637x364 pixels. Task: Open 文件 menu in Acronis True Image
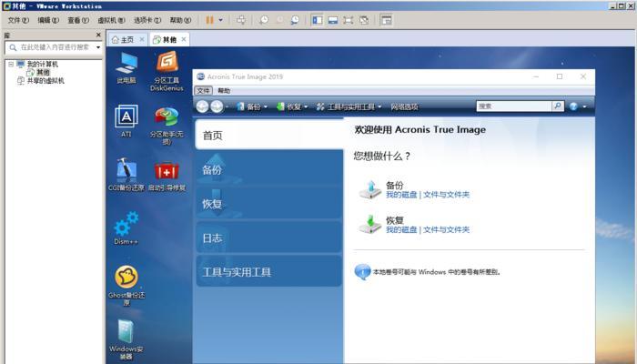click(203, 91)
